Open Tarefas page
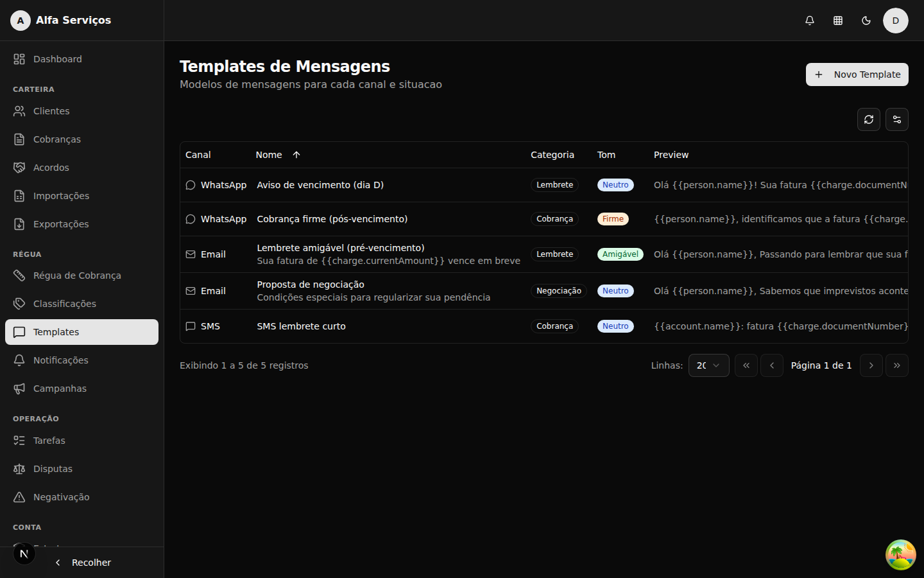Image resolution: width=924 pixels, height=578 pixels. pos(81,441)
